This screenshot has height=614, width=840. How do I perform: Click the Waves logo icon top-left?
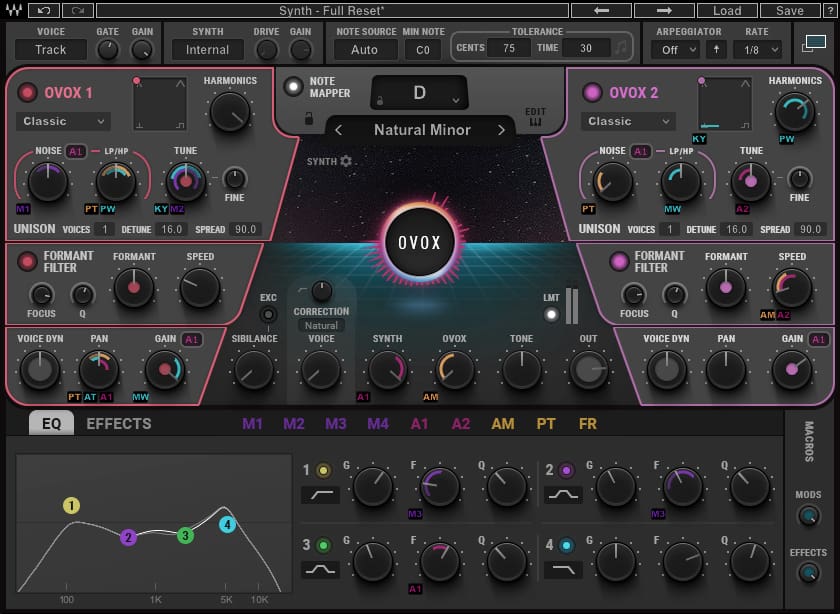click(13, 10)
